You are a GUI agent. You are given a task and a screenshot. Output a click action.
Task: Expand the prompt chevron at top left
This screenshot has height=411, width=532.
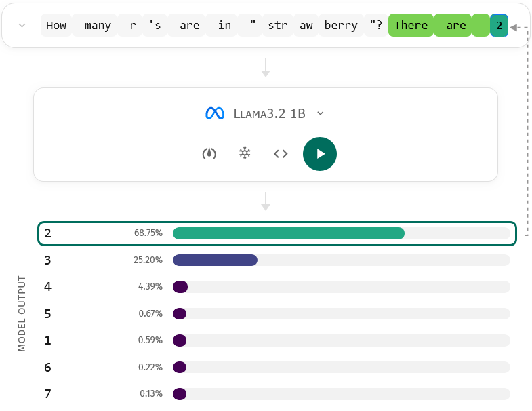[22, 26]
